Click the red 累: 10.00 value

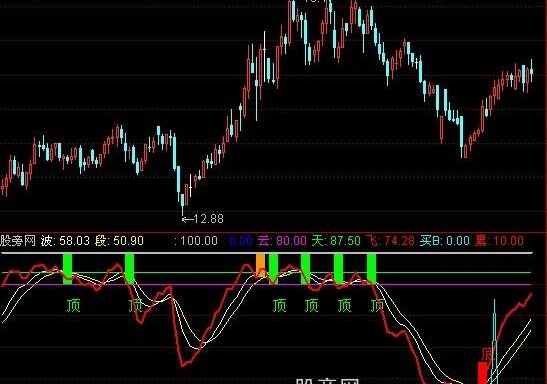pos(499,241)
